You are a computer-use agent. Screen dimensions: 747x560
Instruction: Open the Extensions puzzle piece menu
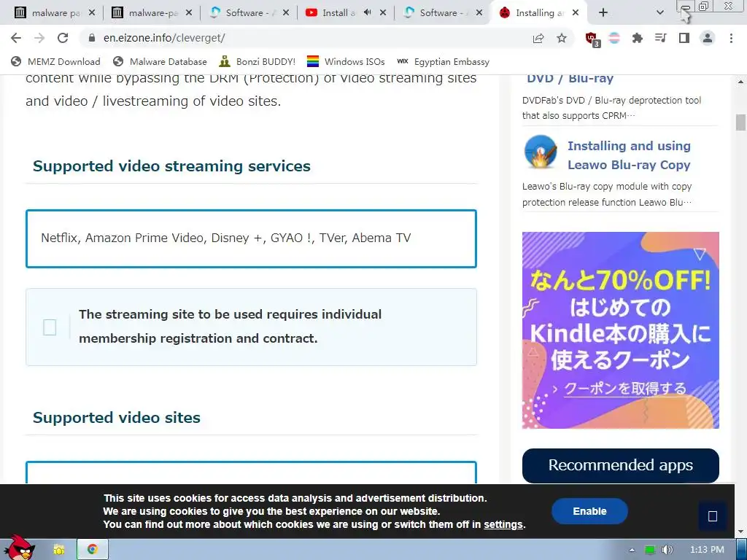638,38
